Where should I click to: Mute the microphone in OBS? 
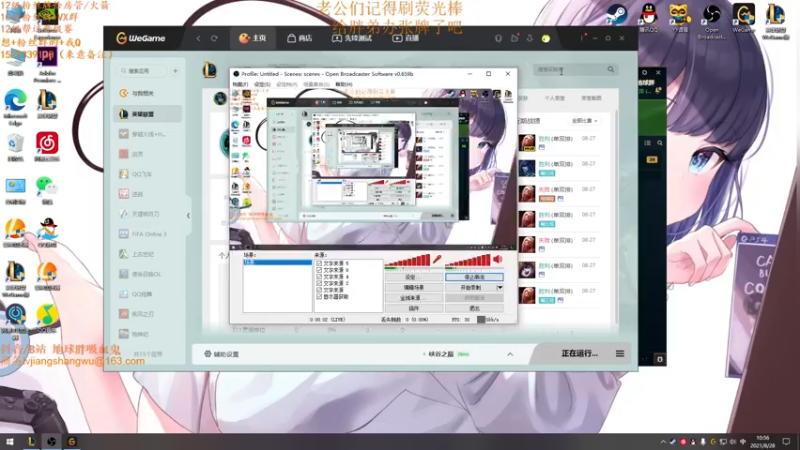point(437,259)
